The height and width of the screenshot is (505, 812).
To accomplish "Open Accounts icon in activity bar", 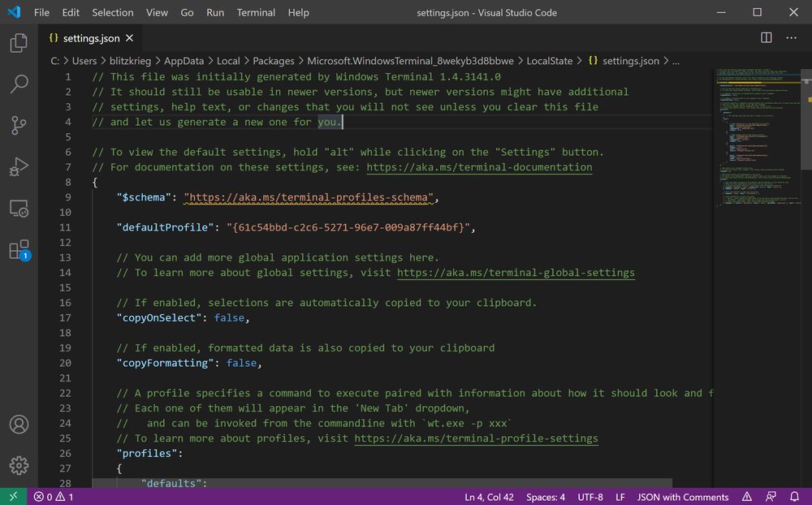I will click(19, 424).
